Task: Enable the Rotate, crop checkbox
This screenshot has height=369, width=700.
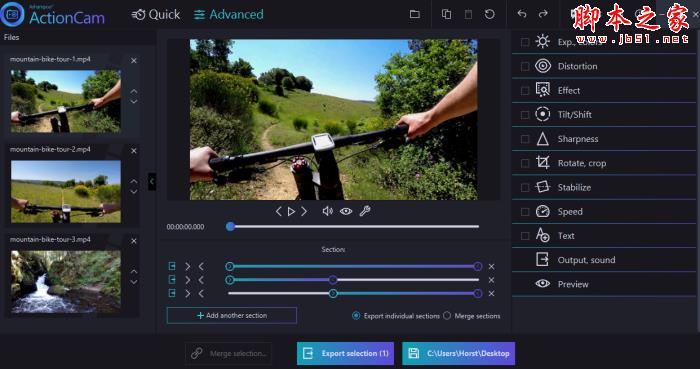Action: (x=525, y=163)
